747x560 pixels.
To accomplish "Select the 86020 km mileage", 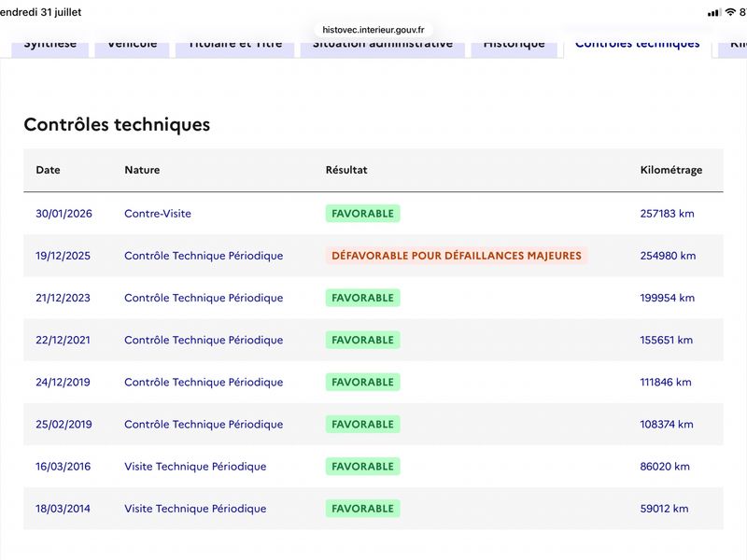I will pos(665,466).
